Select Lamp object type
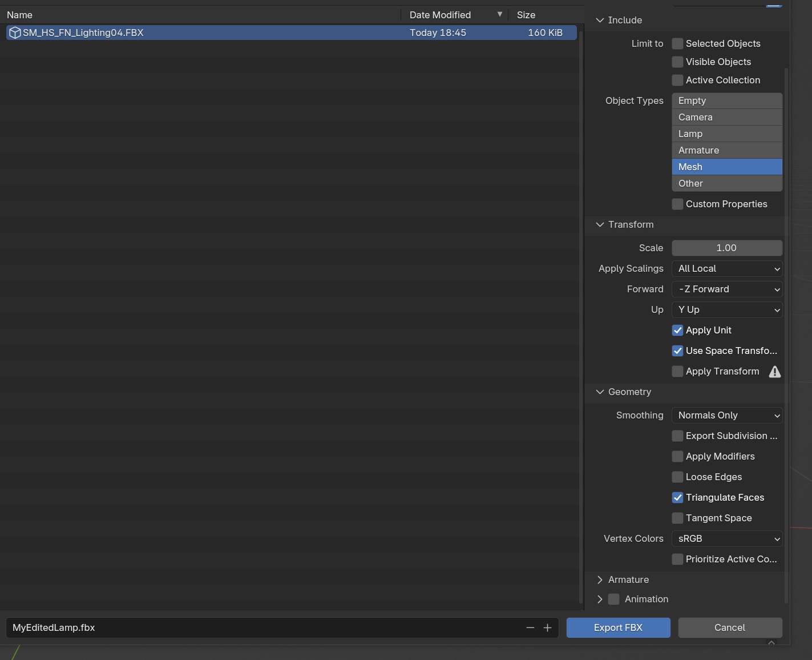This screenshot has height=660, width=812. tap(727, 134)
